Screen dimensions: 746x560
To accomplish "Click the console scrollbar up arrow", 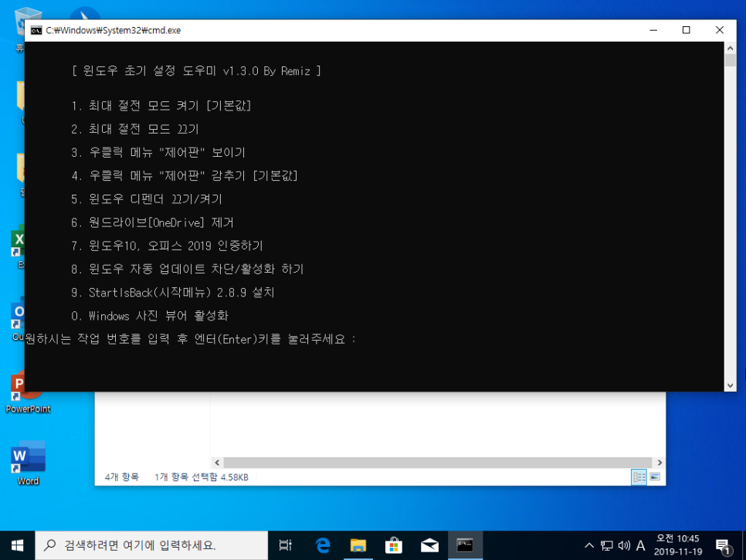I will click(x=731, y=48).
